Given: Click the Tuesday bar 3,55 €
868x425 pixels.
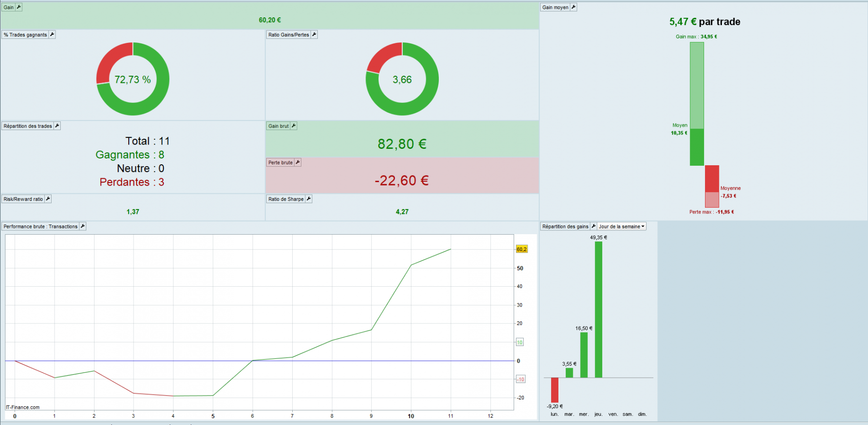Looking at the screenshot, I should (569, 373).
